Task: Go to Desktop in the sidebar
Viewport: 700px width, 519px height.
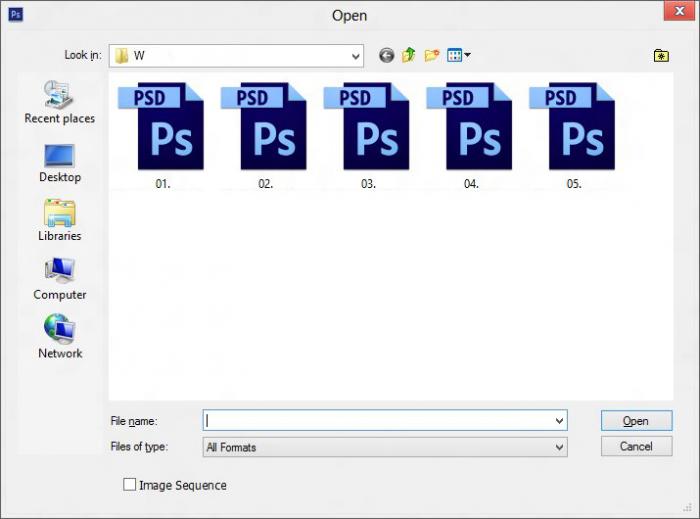Action: 60,163
